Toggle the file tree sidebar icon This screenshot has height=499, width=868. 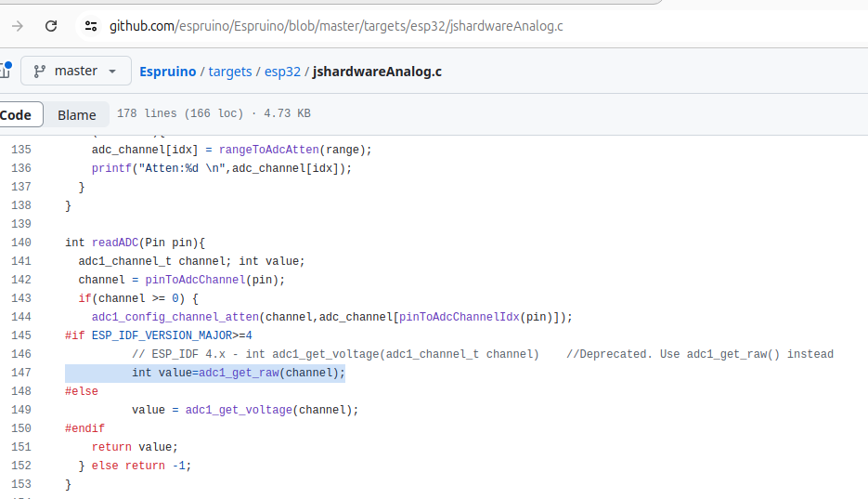(5, 71)
